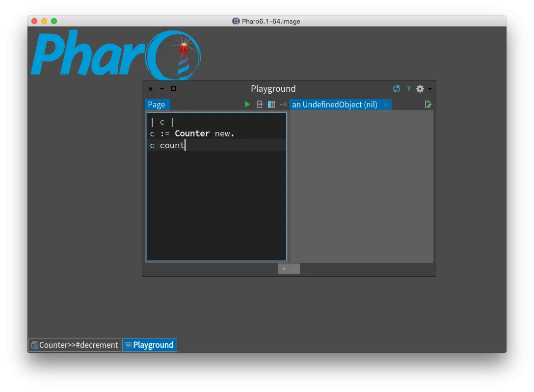Click the blue refresh icon in the Playground title bar

click(397, 89)
